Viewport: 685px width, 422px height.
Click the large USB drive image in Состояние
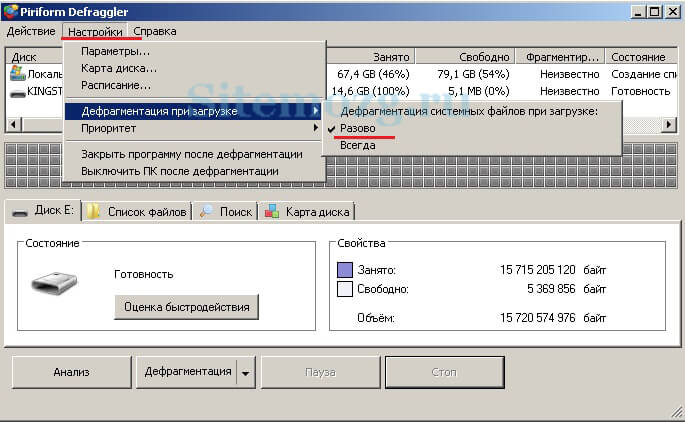pyautogui.click(x=54, y=284)
